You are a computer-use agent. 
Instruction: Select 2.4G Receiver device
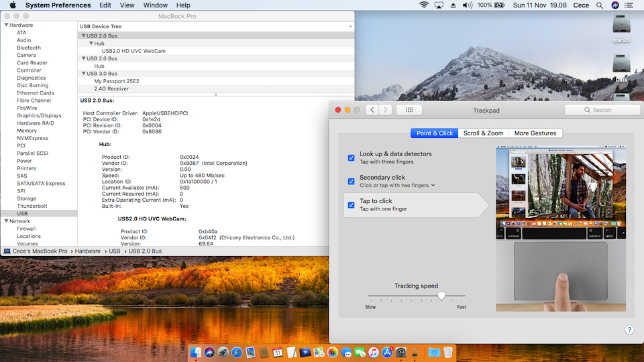click(x=111, y=88)
